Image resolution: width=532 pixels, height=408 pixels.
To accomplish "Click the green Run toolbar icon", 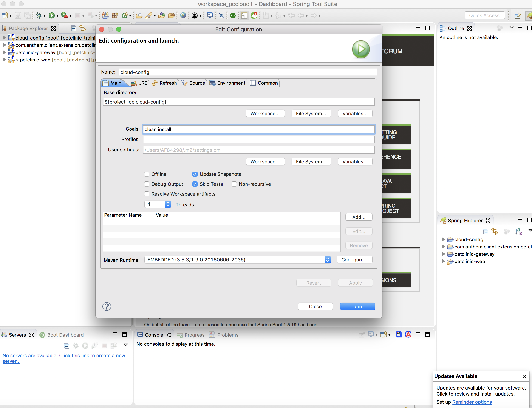I will coord(51,15).
